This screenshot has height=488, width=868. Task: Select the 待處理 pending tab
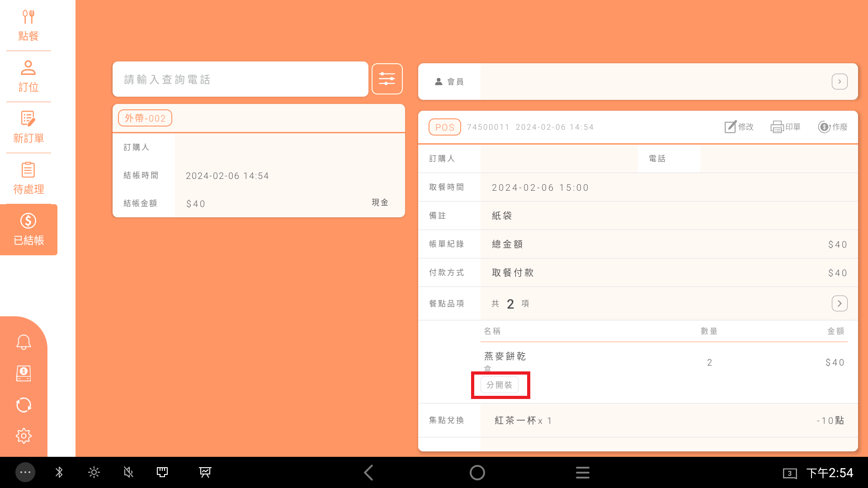click(28, 178)
